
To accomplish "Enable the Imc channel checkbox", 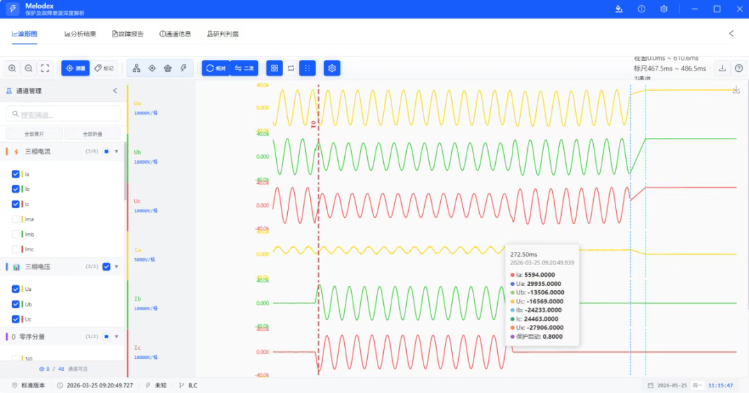I will coord(16,249).
